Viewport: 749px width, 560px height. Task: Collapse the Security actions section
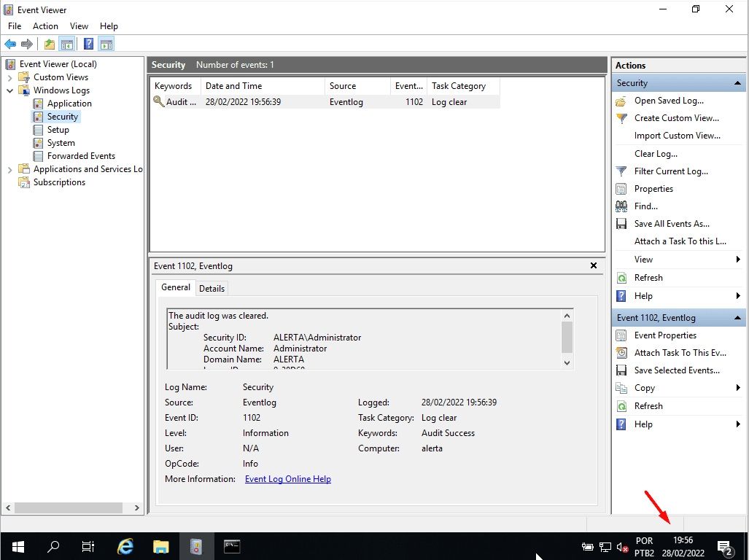pos(737,83)
